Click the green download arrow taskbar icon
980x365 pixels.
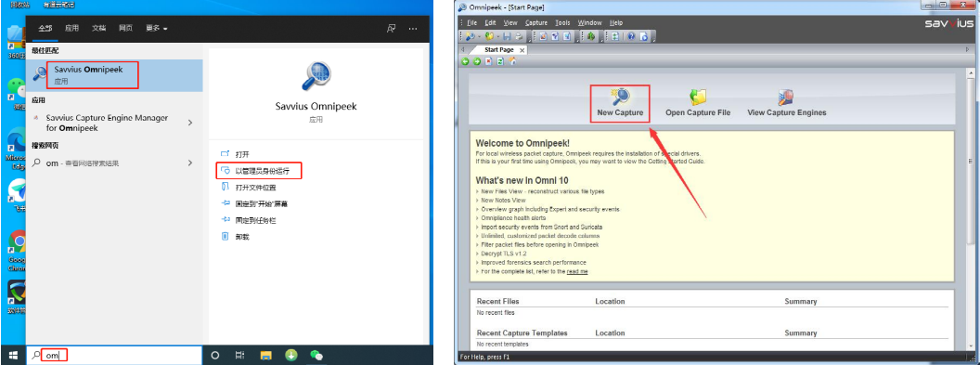coord(291,356)
